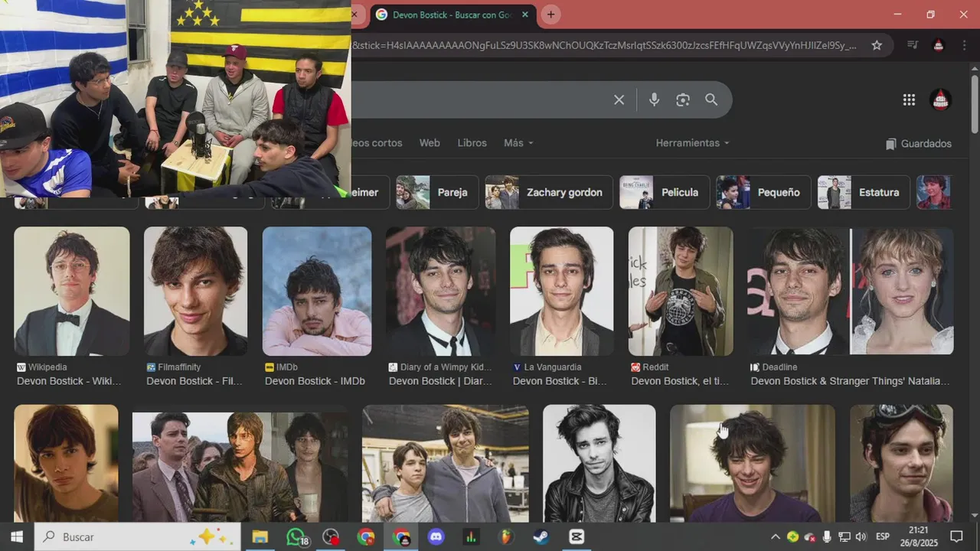980x551 pixels.
Task: Filter images by the Estatura chip
Action: click(864, 192)
